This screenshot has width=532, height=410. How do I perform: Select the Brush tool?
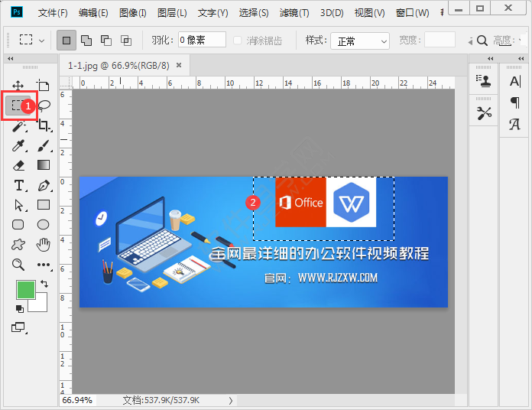click(x=44, y=145)
